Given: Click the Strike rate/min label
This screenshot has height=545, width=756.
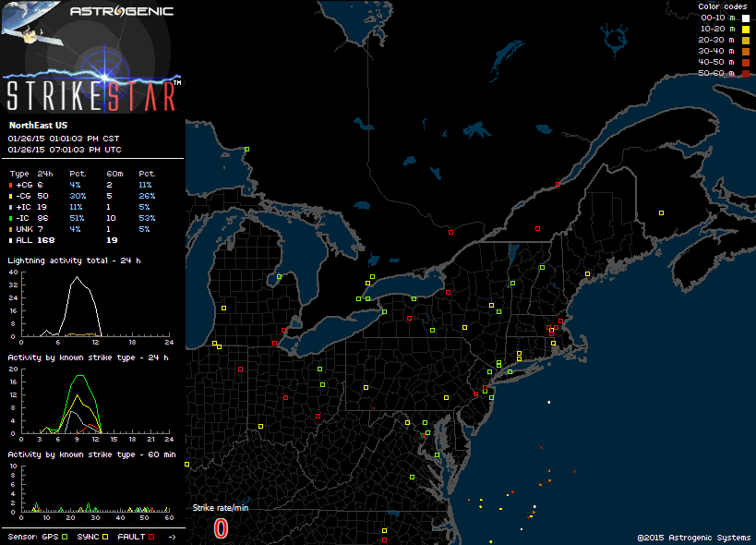Looking at the screenshot, I should pyautogui.click(x=221, y=507).
